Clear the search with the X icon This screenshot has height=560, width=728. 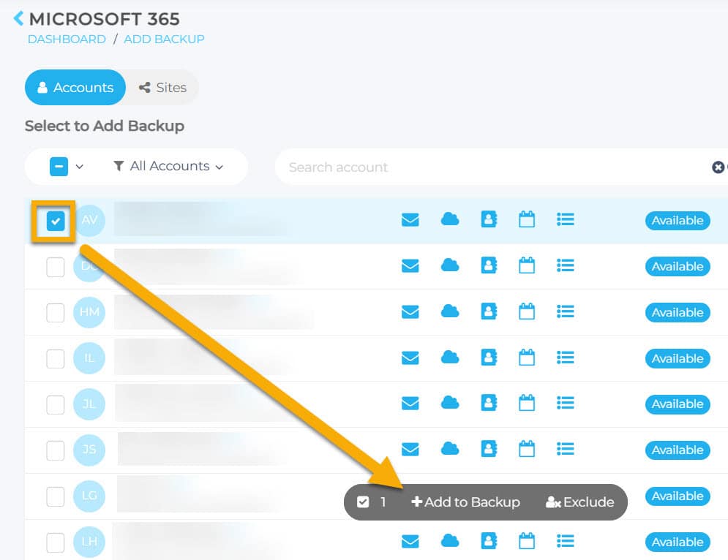[x=718, y=167]
